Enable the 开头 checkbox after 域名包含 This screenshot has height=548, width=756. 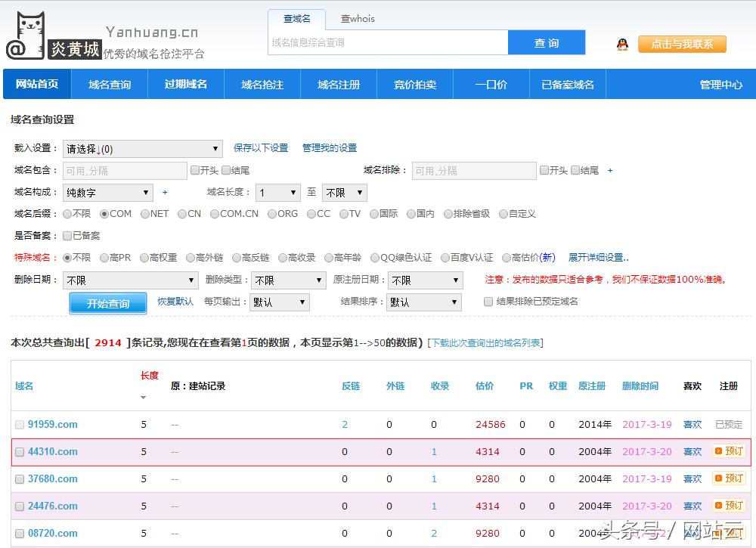pyautogui.click(x=195, y=170)
